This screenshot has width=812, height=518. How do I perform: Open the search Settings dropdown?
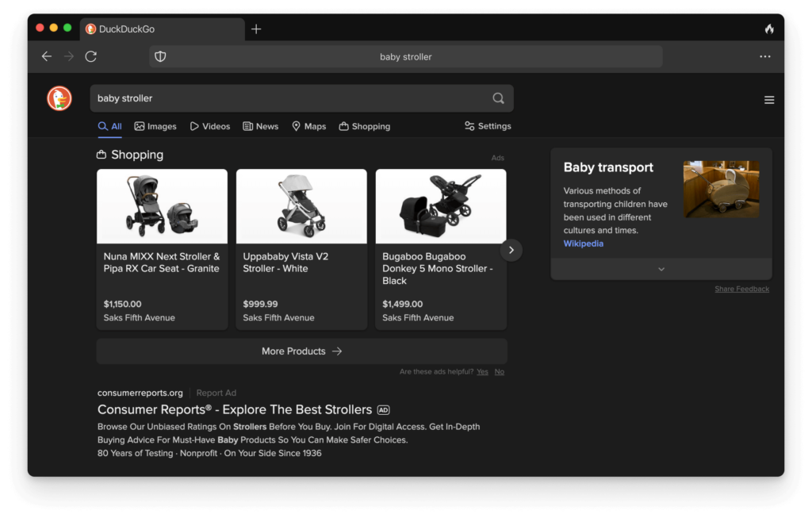tap(488, 126)
